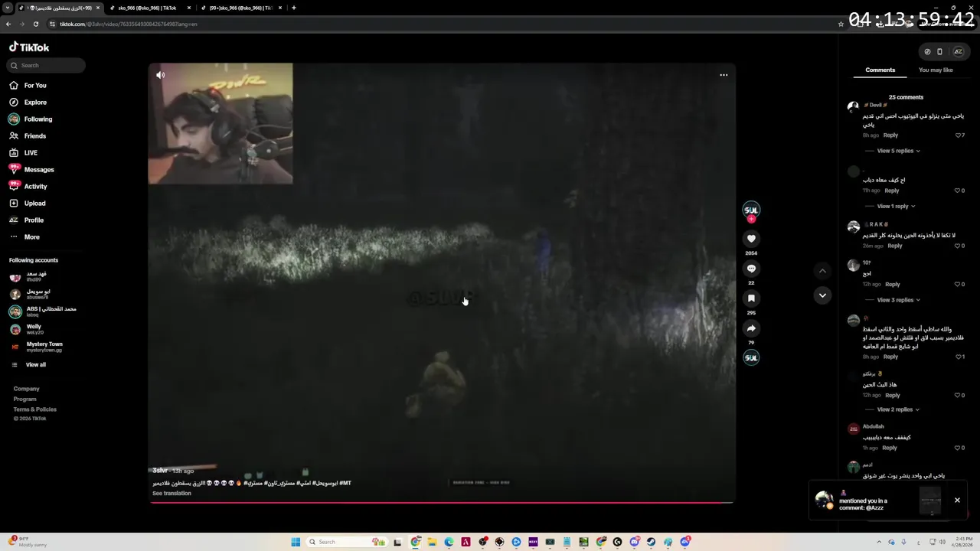The image size is (980, 551).
Task: Expand View 2 replies thread
Action: [897, 409]
